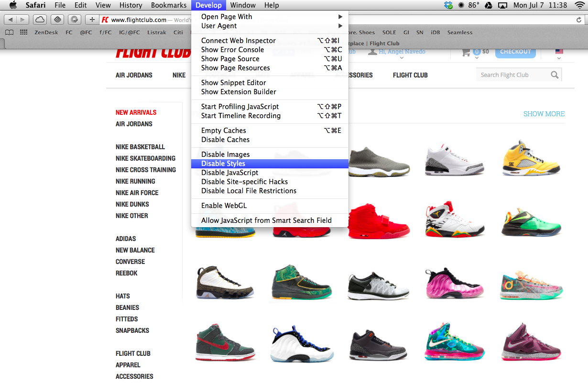Open the Seamless bookmark
This screenshot has width=588, height=385.
[460, 33]
